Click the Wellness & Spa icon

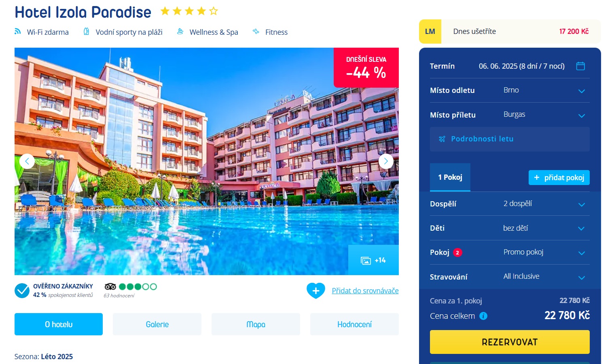click(180, 32)
